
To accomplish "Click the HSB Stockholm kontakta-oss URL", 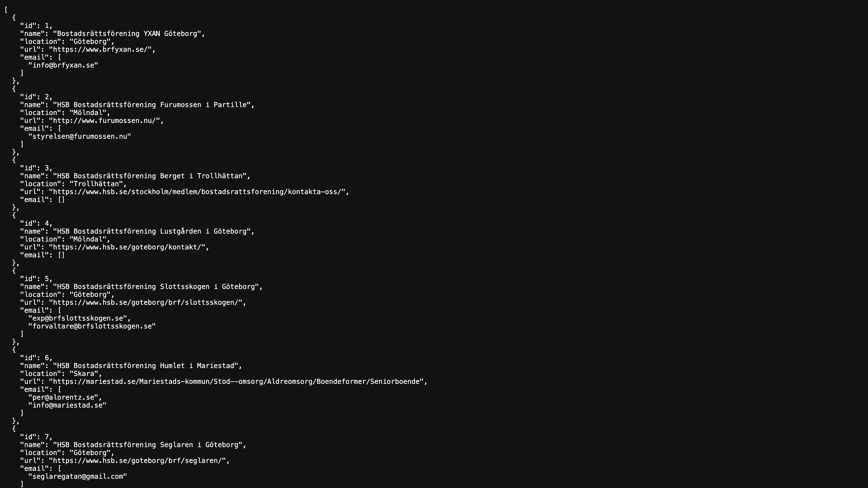I will pyautogui.click(x=199, y=192).
